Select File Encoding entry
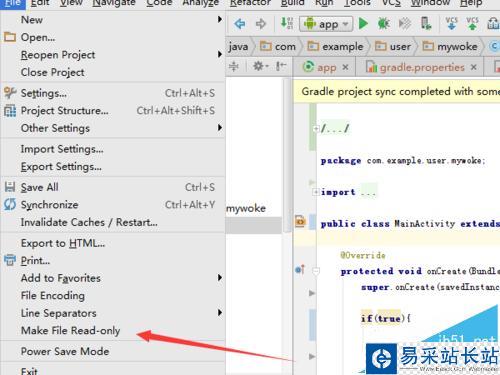 pos(113,295)
